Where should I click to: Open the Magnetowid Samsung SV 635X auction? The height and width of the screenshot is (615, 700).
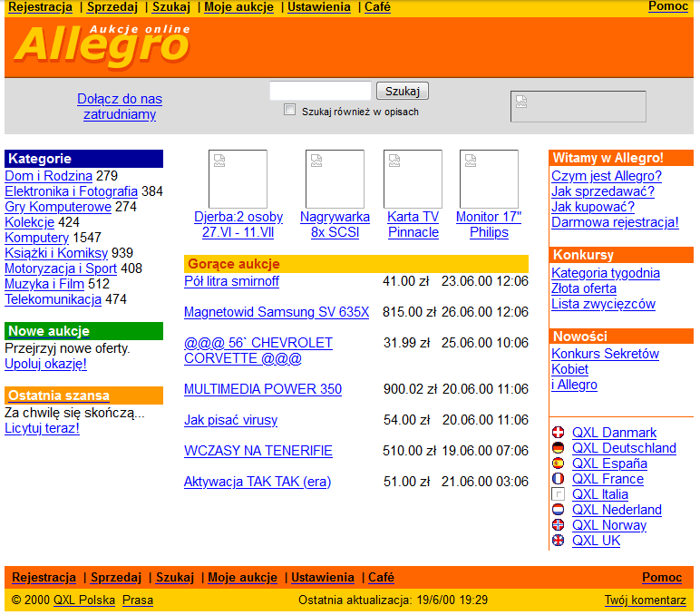coord(277,312)
